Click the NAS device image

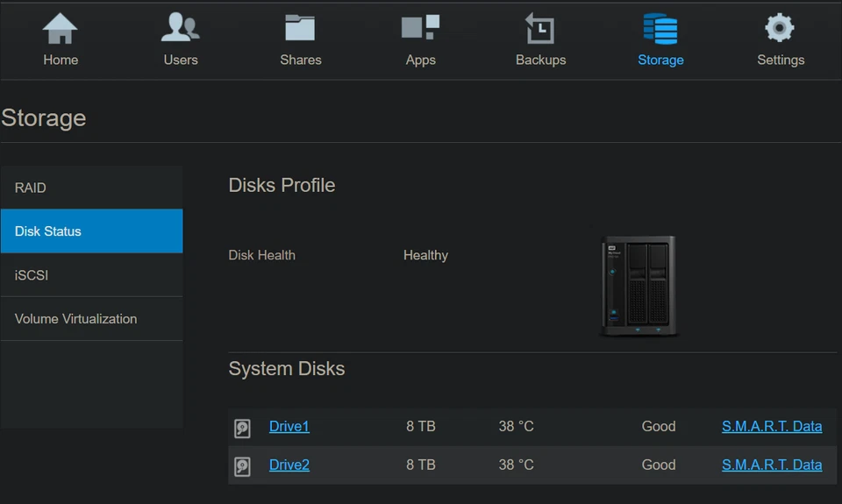pyautogui.click(x=638, y=286)
